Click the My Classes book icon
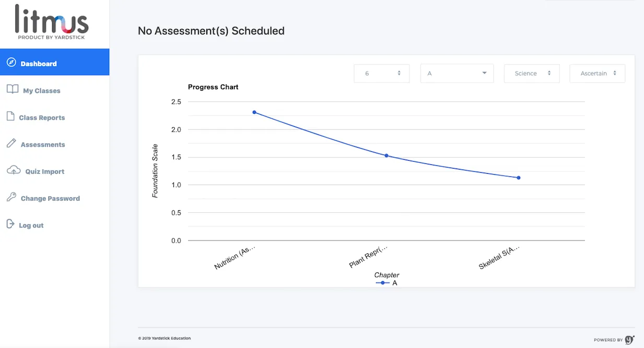Image resolution: width=644 pixels, height=348 pixels. pos(11,89)
